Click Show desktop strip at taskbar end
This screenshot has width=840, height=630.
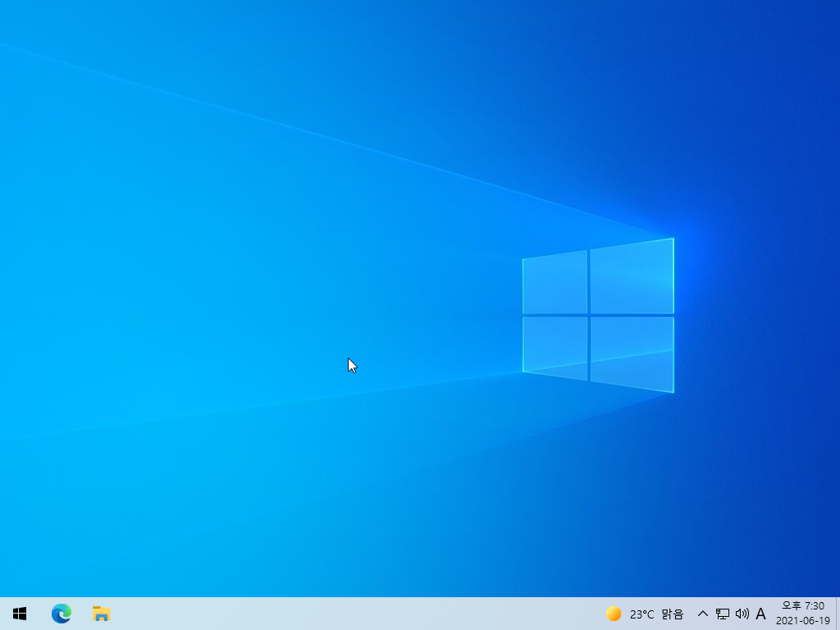click(x=838, y=614)
